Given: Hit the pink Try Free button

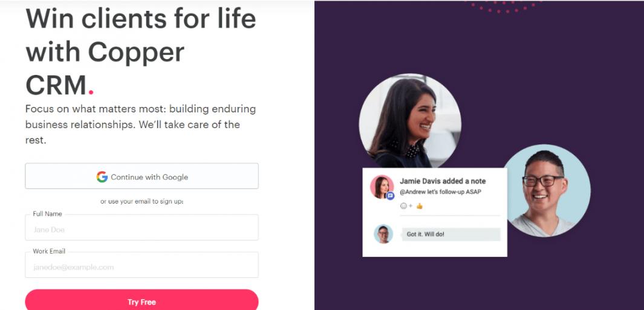Looking at the screenshot, I should (141, 302).
